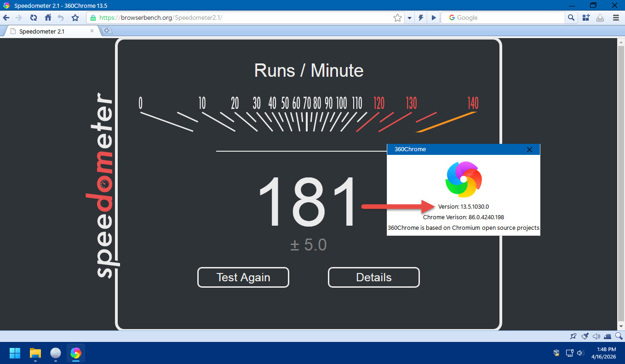Expand the address bar dropdown arrow
Screen dimensions: 625x364
tap(409, 18)
